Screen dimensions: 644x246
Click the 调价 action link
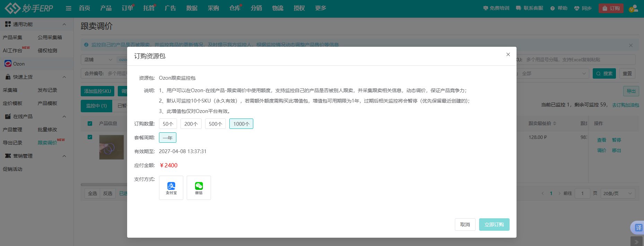coord(602,150)
